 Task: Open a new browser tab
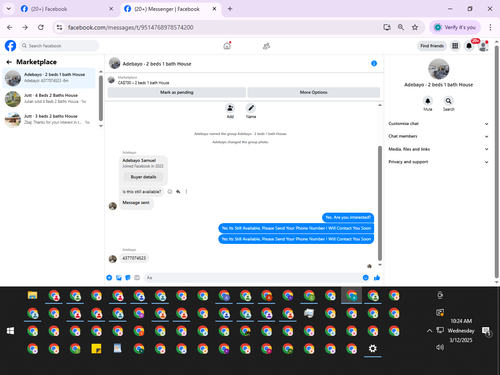tap(230, 9)
